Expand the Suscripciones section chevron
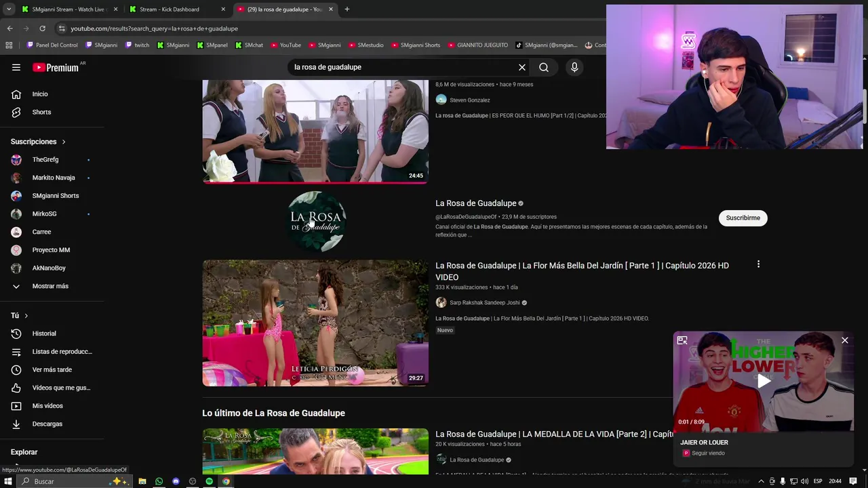This screenshot has width=868, height=488. click(64, 142)
